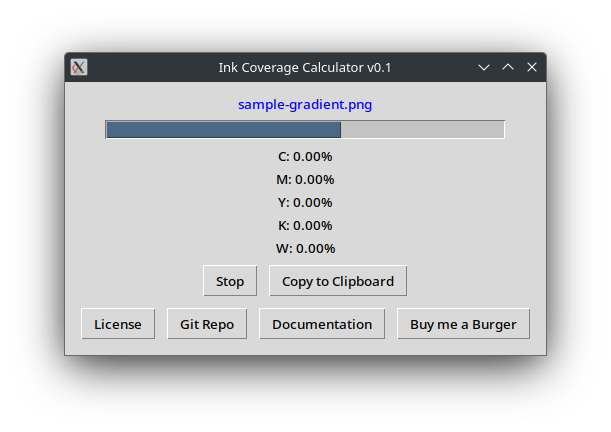Select the K: 0.00% black readout

(x=305, y=226)
